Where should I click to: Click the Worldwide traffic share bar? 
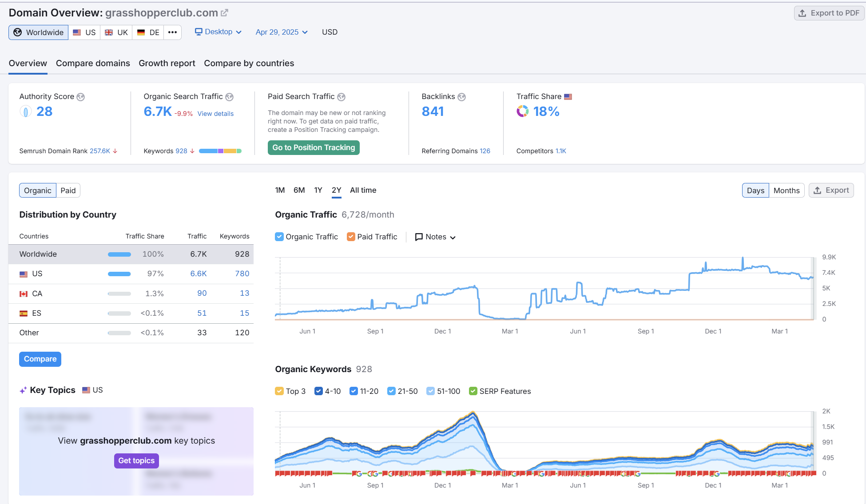(119, 254)
